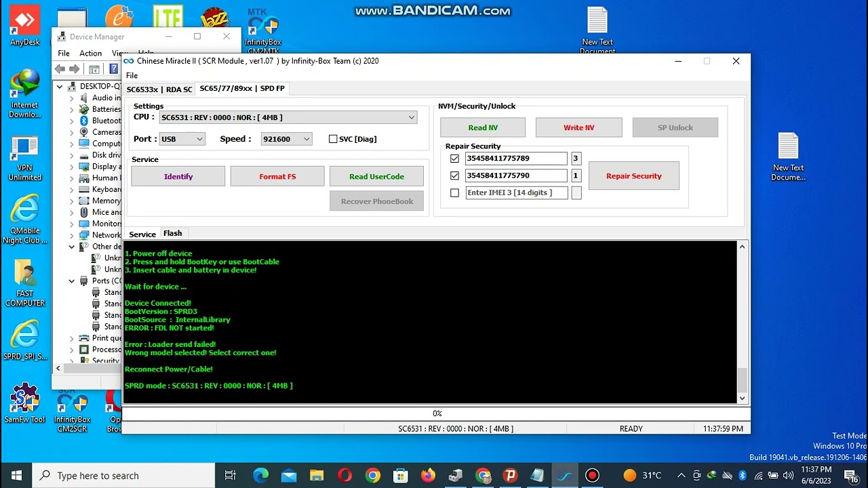Click the Format FS button
This screenshot has width=868, height=488.
click(277, 176)
